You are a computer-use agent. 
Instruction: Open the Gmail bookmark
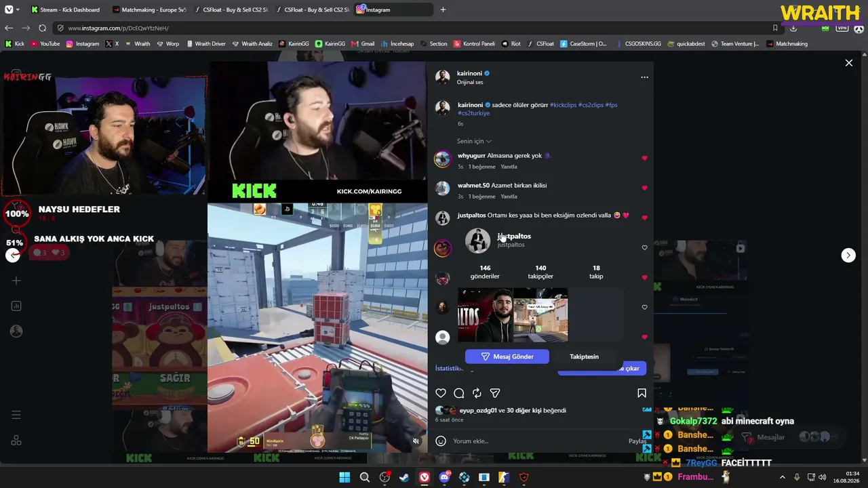363,43
